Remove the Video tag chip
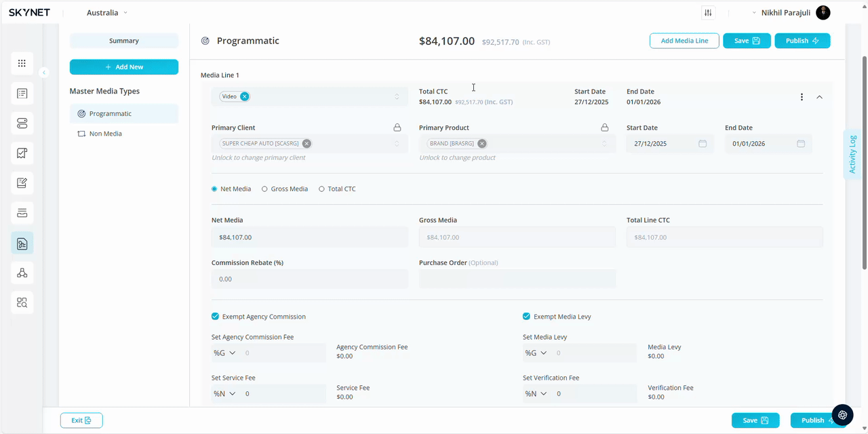This screenshot has width=868, height=434. tap(244, 96)
